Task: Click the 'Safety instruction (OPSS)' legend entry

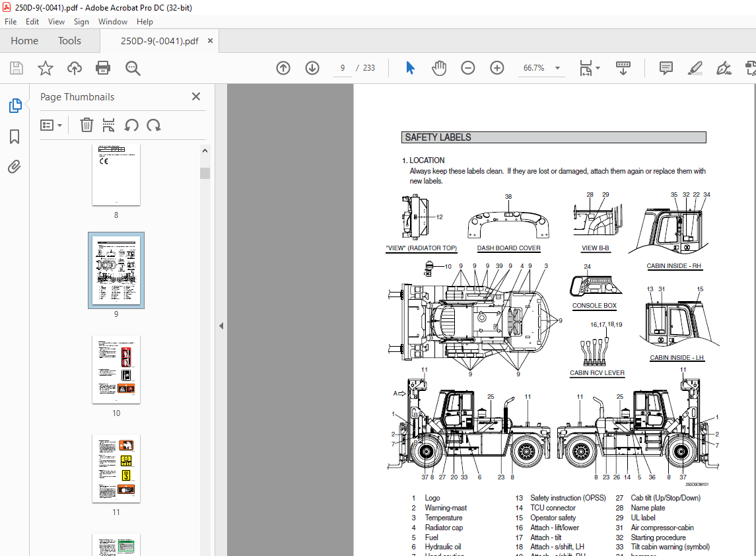Action: pos(568,498)
